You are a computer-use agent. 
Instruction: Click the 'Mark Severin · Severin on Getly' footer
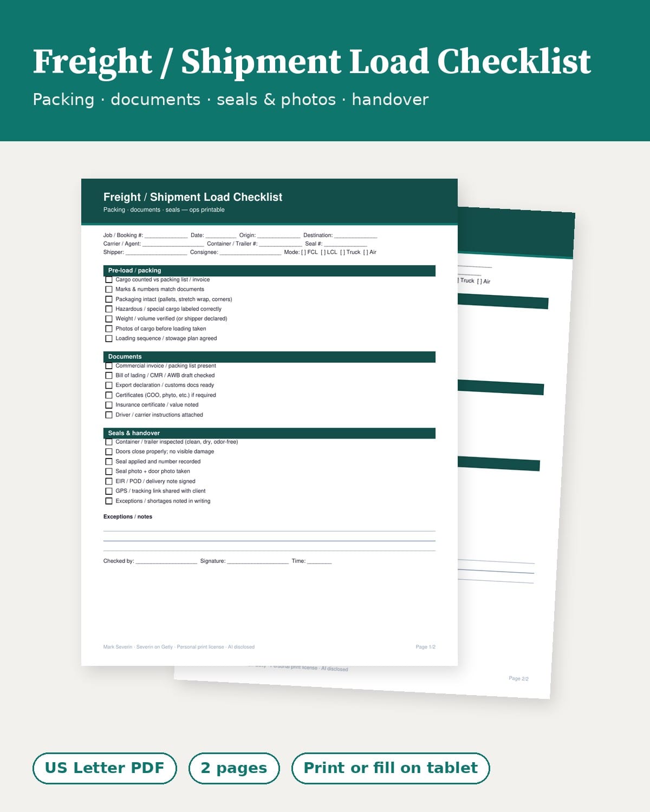point(138,647)
